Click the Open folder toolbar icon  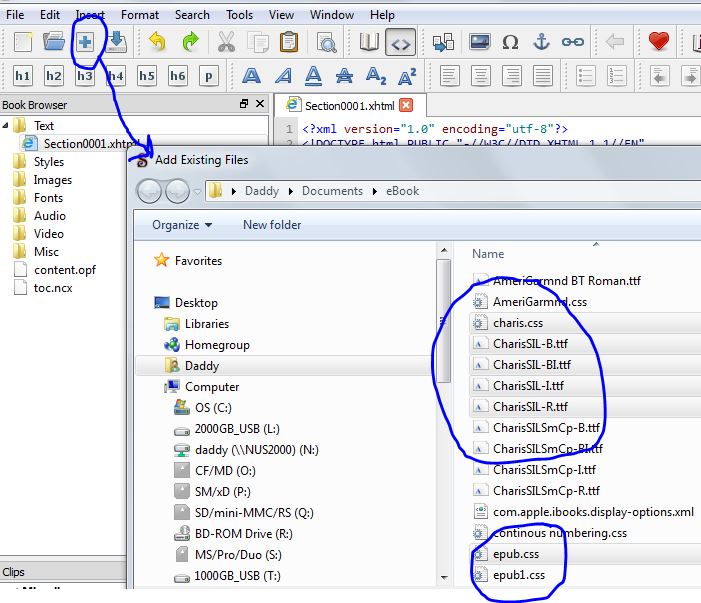click(54, 42)
